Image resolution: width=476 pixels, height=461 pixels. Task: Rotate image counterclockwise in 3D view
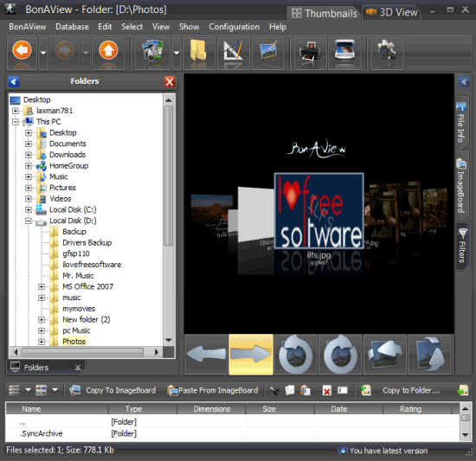(296, 355)
